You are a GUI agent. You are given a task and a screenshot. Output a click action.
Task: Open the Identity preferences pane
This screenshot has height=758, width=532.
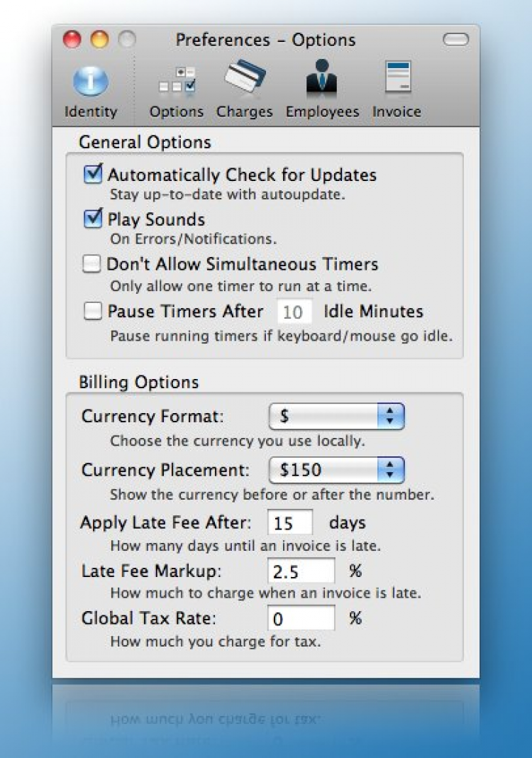[x=91, y=92]
